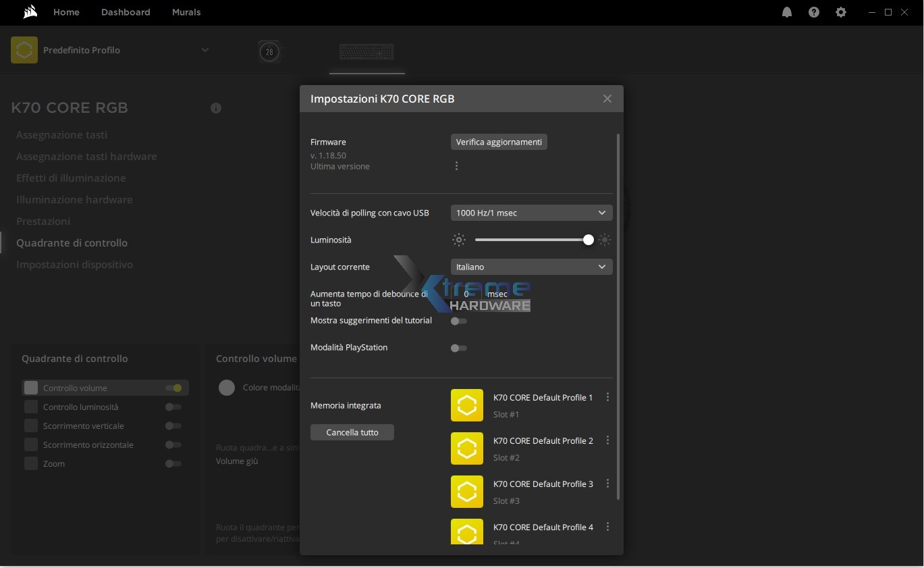Go to the Dashboard menu item
The image size is (924, 568).
tap(126, 12)
